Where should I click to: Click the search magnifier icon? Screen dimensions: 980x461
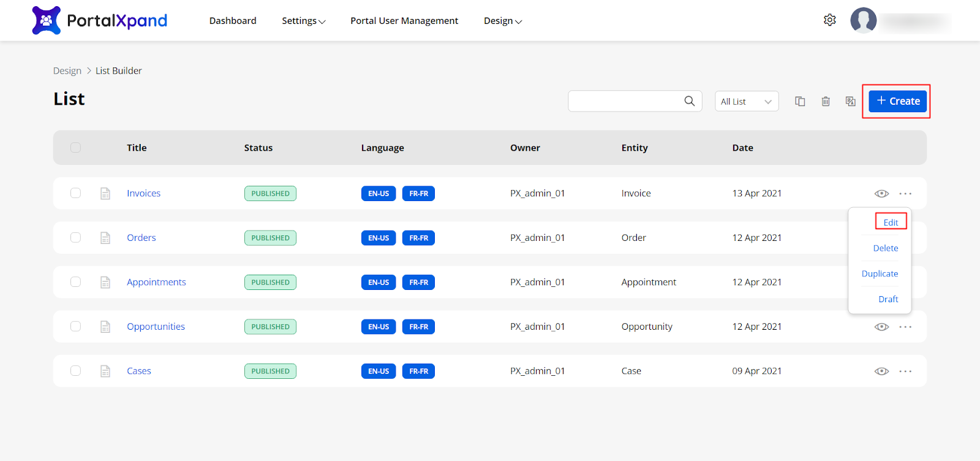point(689,101)
